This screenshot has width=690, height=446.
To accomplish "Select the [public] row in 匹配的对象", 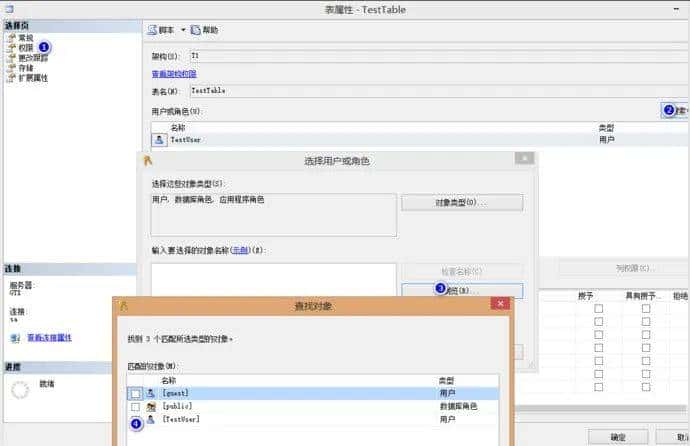I will [313, 406].
